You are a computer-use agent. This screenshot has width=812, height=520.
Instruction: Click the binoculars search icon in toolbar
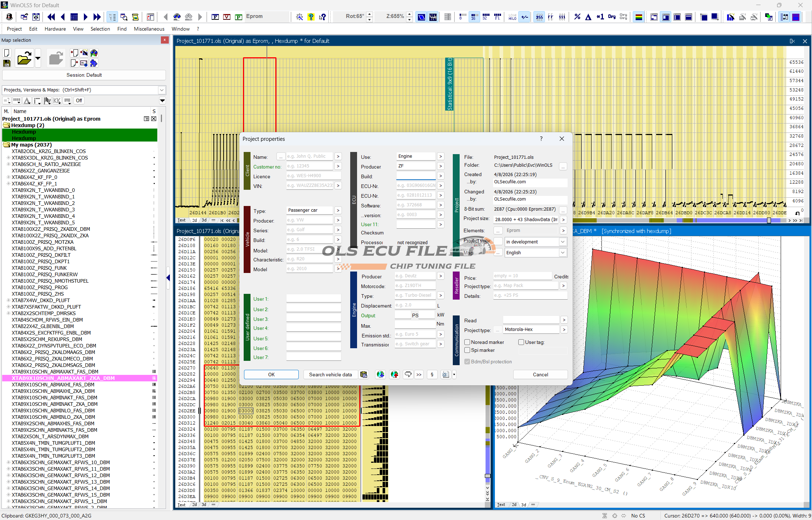[x=177, y=17]
